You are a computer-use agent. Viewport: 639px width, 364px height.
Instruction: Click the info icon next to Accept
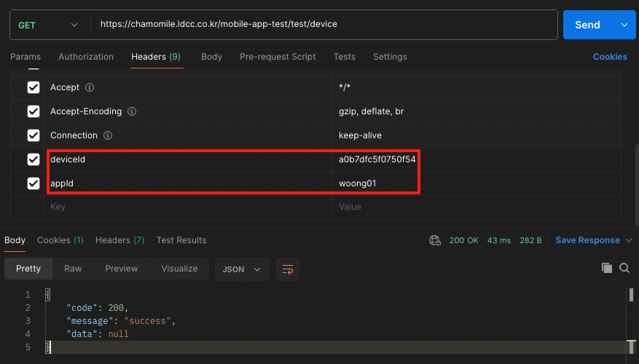click(90, 87)
